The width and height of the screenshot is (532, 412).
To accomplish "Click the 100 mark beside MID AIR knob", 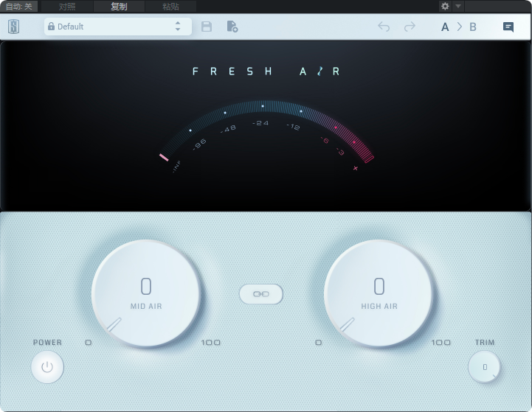I will [x=211, y=343].
